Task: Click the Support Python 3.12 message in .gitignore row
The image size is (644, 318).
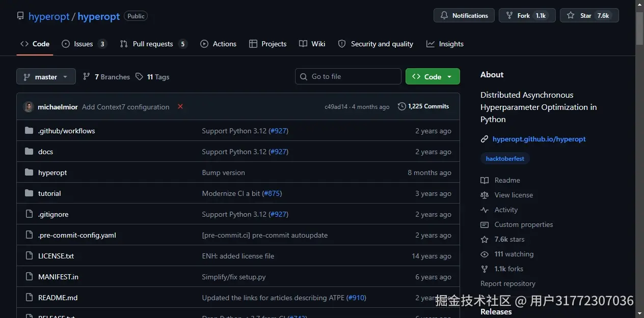Action: 234,214
